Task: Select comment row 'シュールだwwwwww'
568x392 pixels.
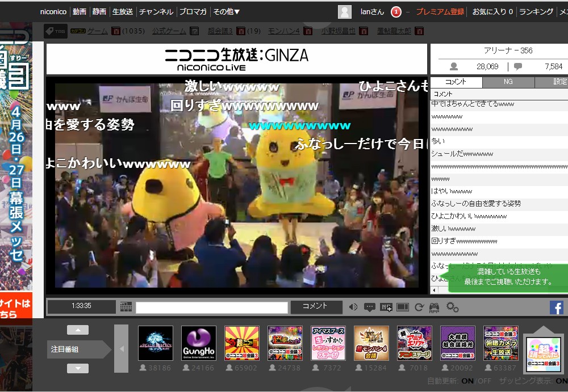Action: 499,154
